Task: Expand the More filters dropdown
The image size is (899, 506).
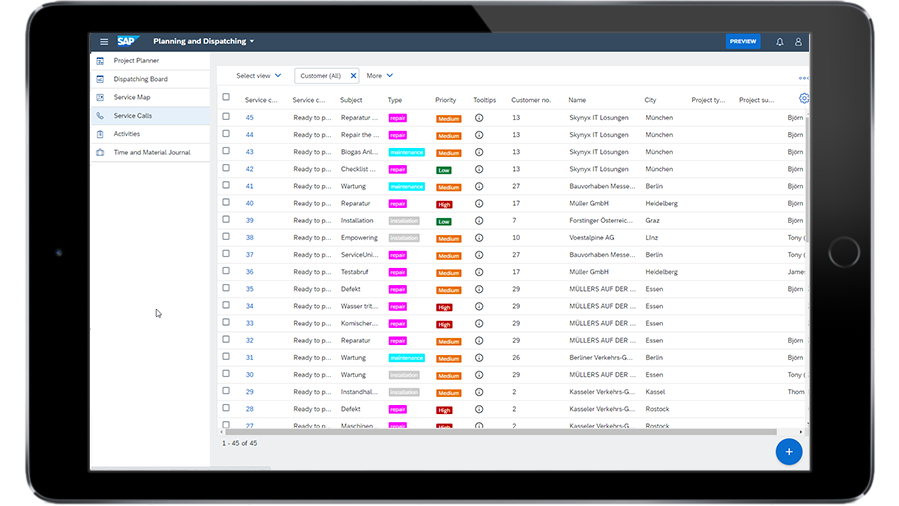Action: [380, 76]
